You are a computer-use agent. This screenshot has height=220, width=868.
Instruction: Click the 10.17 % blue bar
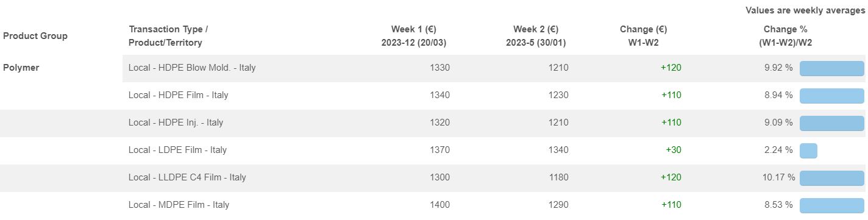(x=832, y=178)
